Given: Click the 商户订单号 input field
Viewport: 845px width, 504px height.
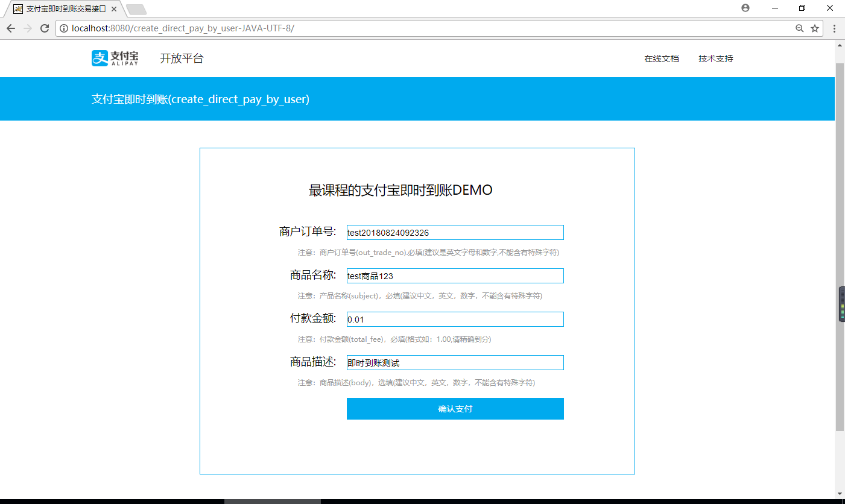Looking at the screenshot, I should click(x=455, y=233).
